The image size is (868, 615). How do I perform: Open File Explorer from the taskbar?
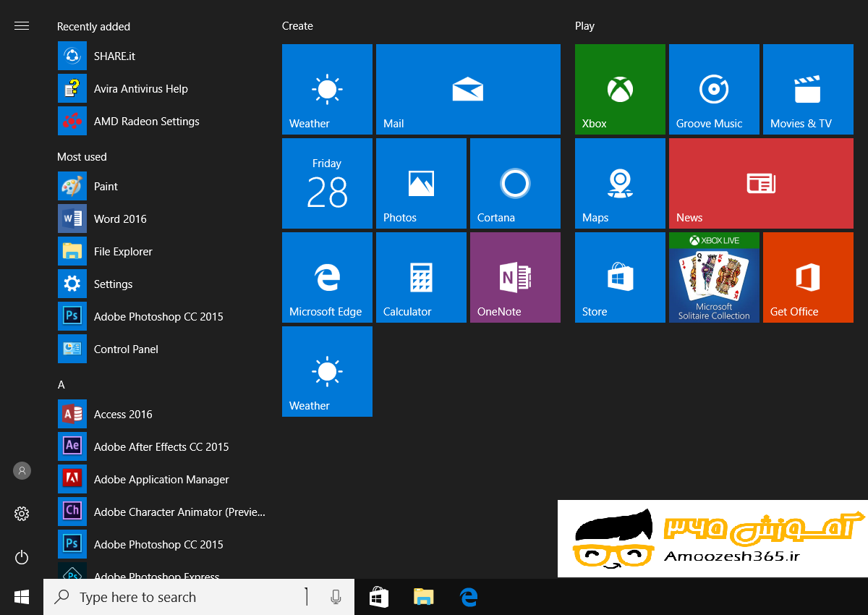pyautogui.click(x=424, y=597)
